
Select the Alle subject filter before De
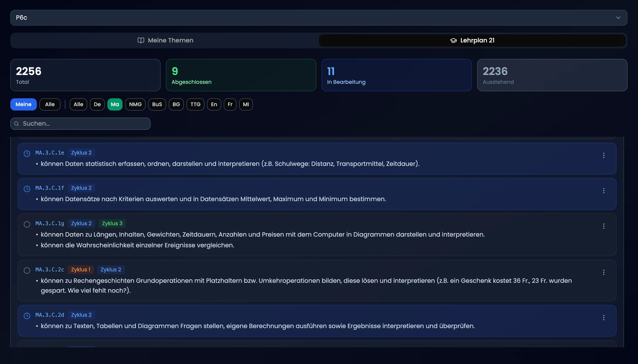point(78,104)
